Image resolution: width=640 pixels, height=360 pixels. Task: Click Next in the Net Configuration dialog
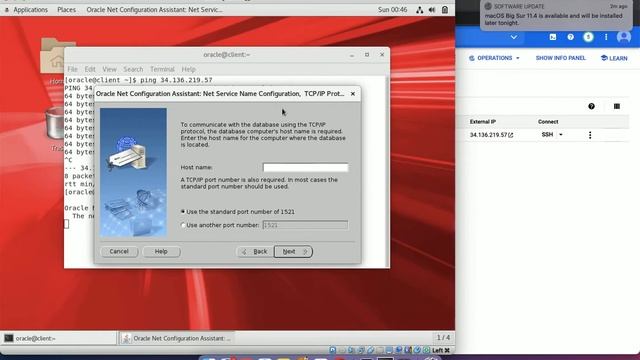[293, 251]
